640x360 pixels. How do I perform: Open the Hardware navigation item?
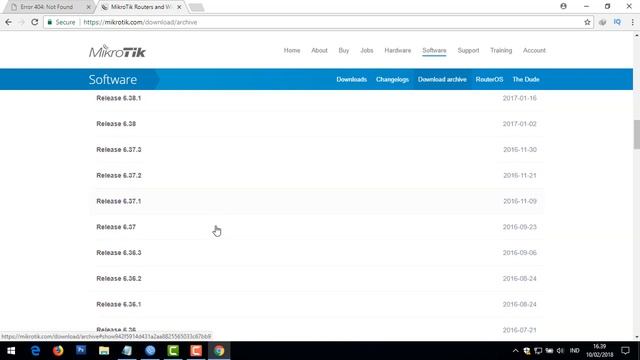[x=398, y=51]
